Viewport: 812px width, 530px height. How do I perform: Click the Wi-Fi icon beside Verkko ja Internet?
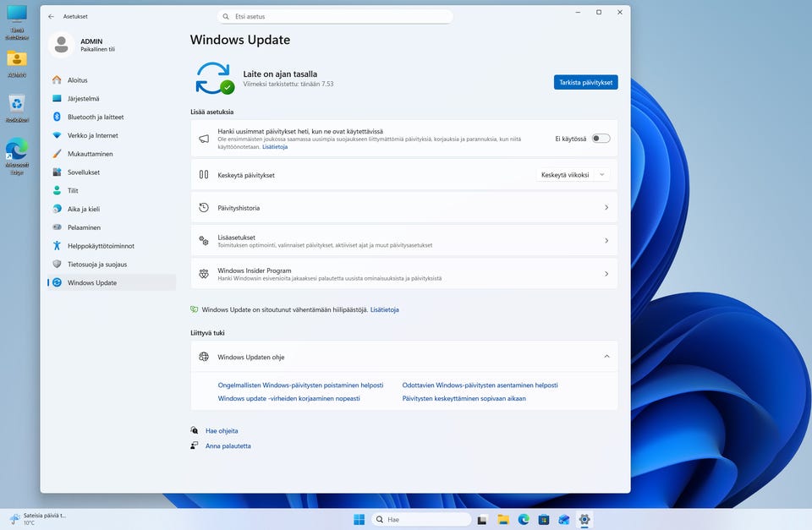(x=57, y=135)
